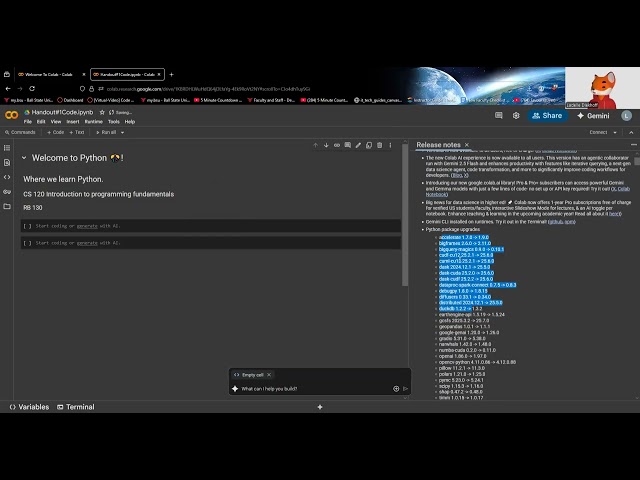Image resolution: width=640 pixels, height=480 pixels.
Task: View site lock info in address bar
Action: point(91,89)
